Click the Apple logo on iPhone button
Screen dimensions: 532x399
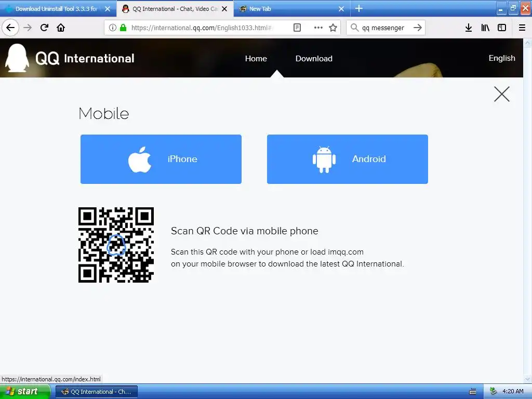tap(139, 159)
